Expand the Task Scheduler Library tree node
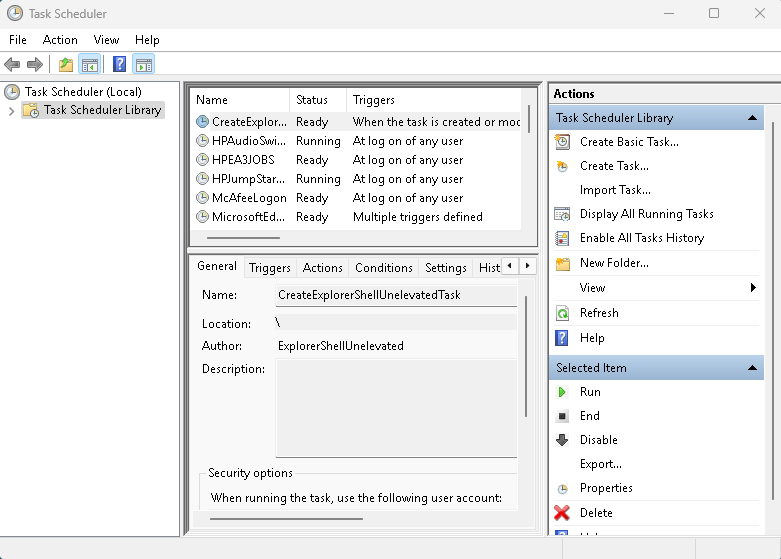 [x=11, y=111]
